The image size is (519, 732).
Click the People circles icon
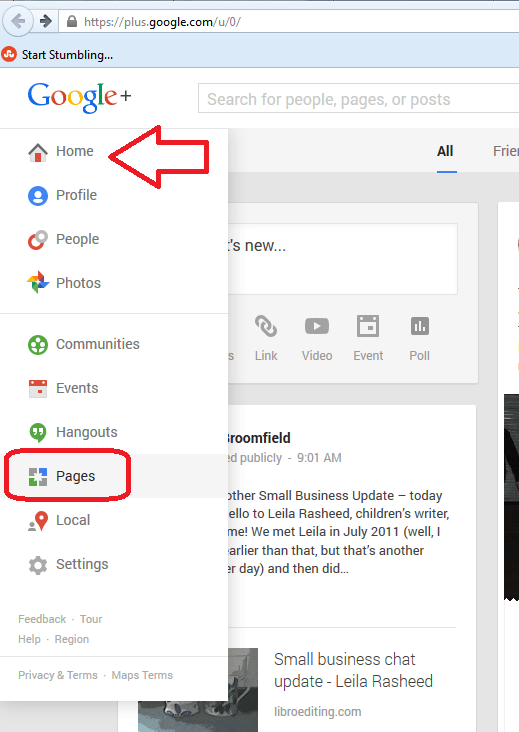coord(38,239)
